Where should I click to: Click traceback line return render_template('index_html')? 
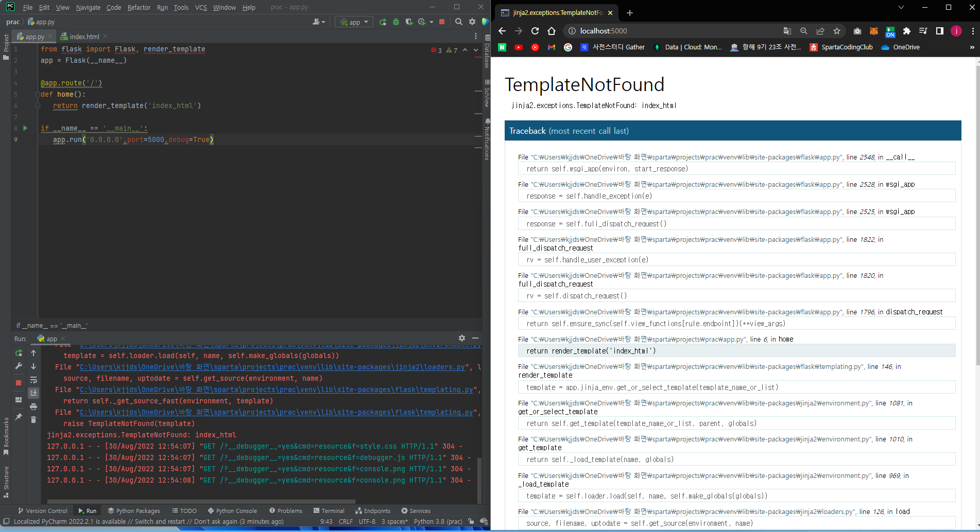[736, 351]
